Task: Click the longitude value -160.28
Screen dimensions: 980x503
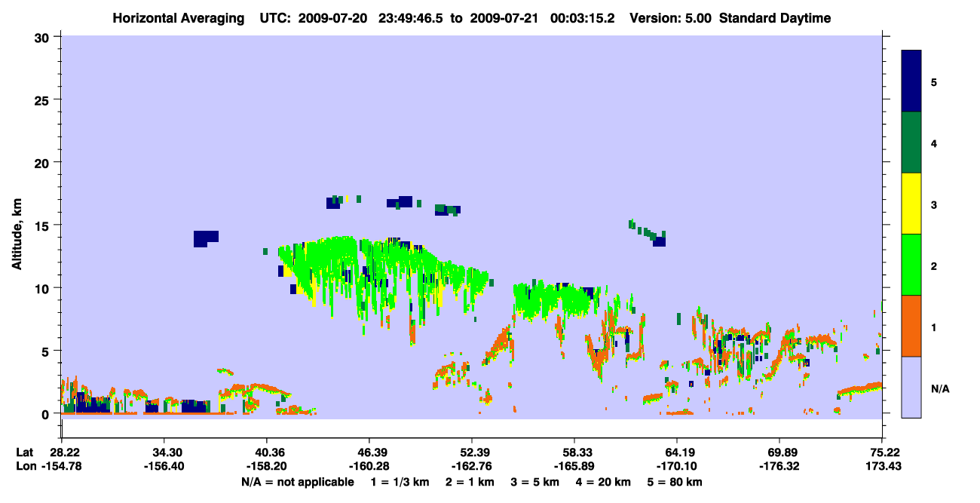Action: pyautogui.click(x=369, y=467)
